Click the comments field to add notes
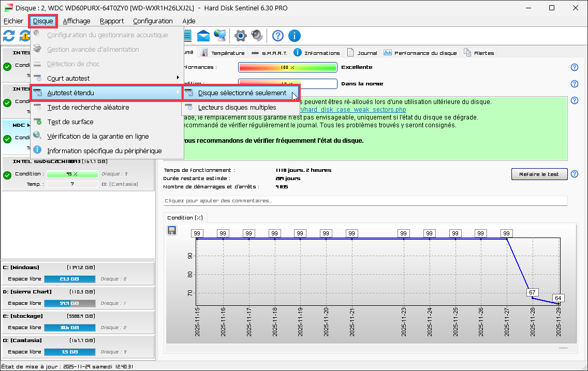Viewport: 588px width, 371px height. tap(365, 201)
